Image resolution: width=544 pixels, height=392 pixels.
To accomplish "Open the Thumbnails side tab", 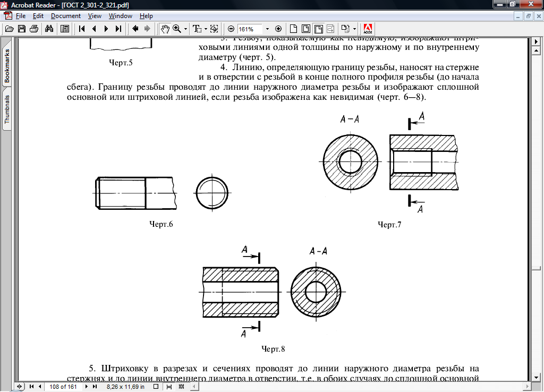I will pos(6,108).
